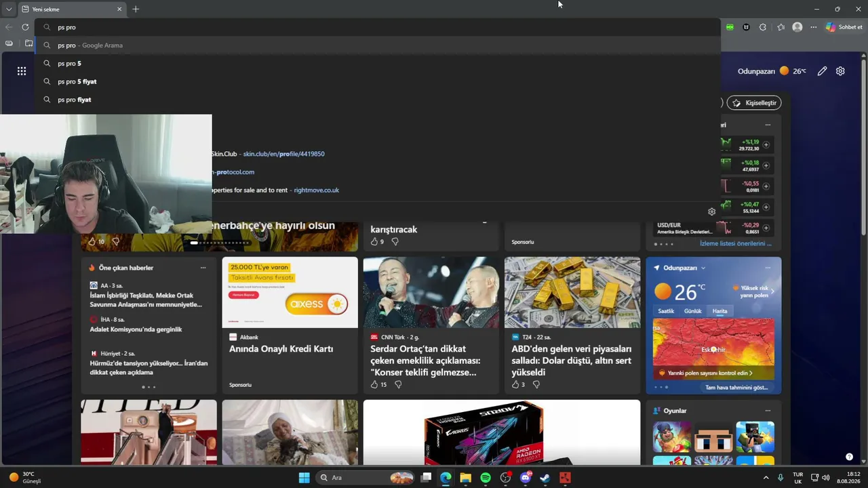This screenshot has width=868, height=488.
Task: Add the +%0,18 ticker to watchlist
Action: pos(766,165)
